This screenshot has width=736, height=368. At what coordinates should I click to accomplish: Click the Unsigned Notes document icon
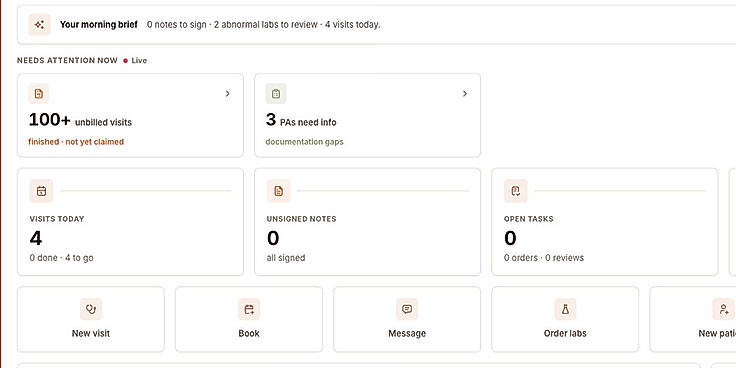point(279,191)
